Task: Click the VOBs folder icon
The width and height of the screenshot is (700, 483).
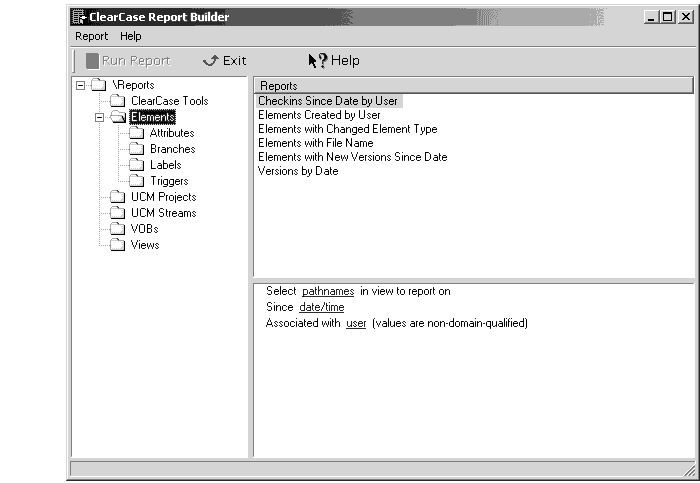Action: coord(117,229)
